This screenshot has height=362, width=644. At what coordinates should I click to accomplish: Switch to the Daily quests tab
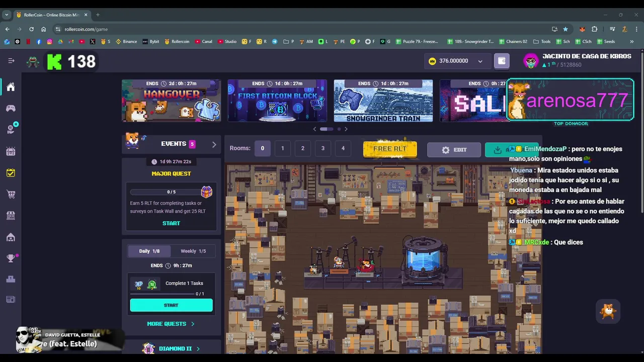[x=149, y=251]
